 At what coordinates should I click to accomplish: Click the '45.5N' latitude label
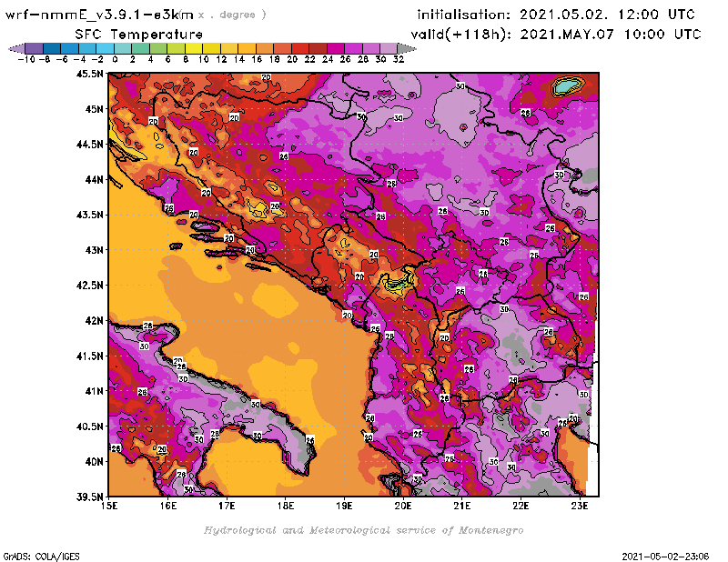pyautogui.click(x=89, y=74)
